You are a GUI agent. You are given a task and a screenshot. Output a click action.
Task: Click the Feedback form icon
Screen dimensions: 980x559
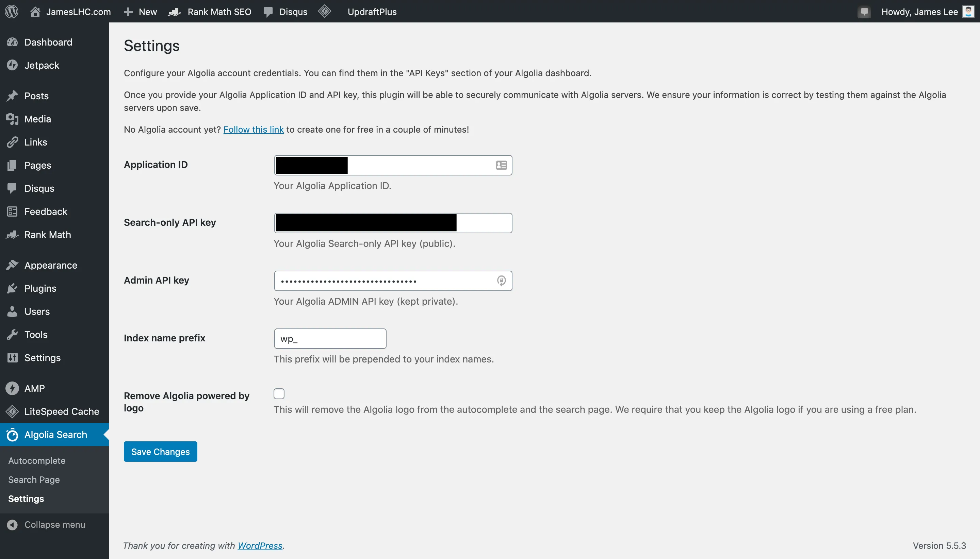point(12,211)
